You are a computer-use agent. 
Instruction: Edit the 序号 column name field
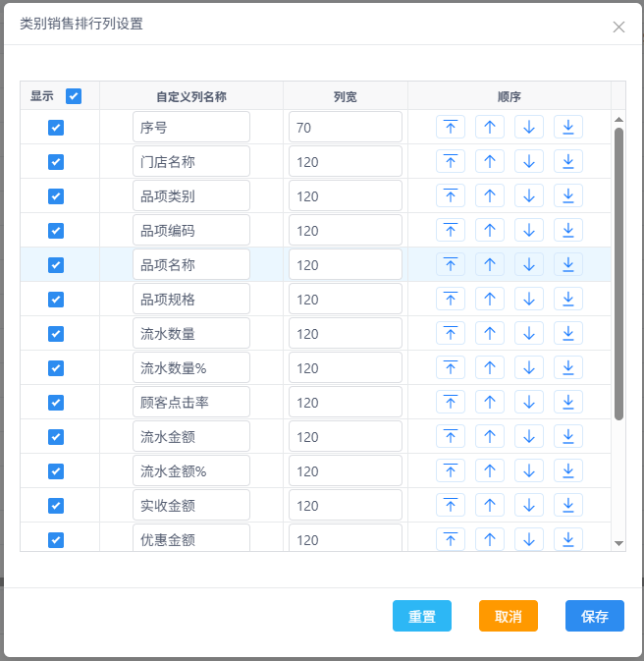(x=191, y=127)
